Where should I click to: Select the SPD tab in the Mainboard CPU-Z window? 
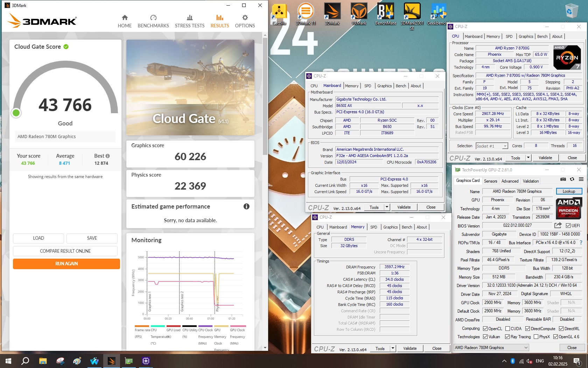[367, 86]
